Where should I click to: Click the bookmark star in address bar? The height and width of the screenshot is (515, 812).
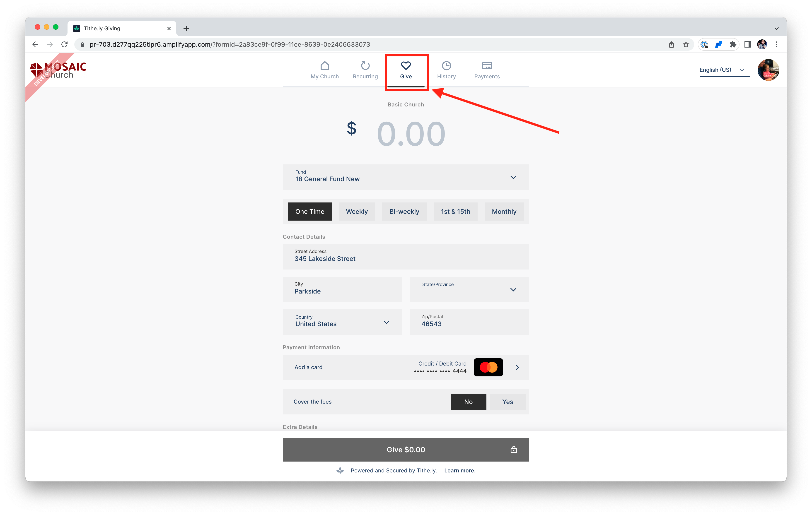(686, 44)
